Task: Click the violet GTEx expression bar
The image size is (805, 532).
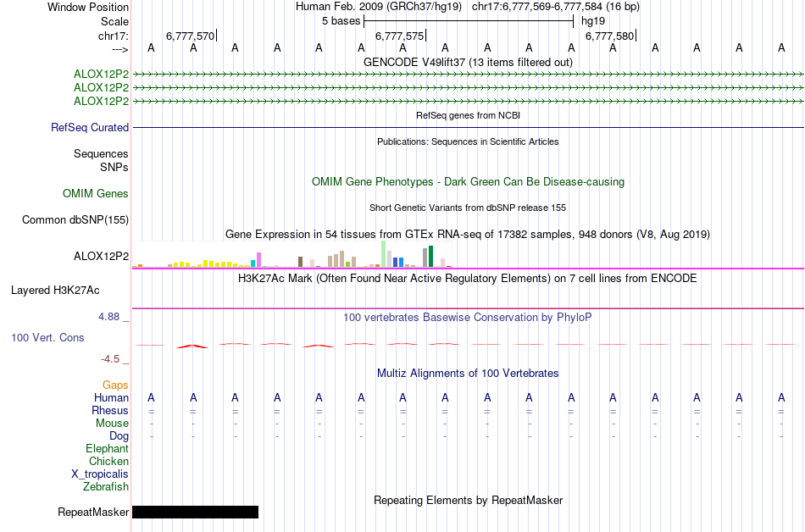Action: coord(258,259)
